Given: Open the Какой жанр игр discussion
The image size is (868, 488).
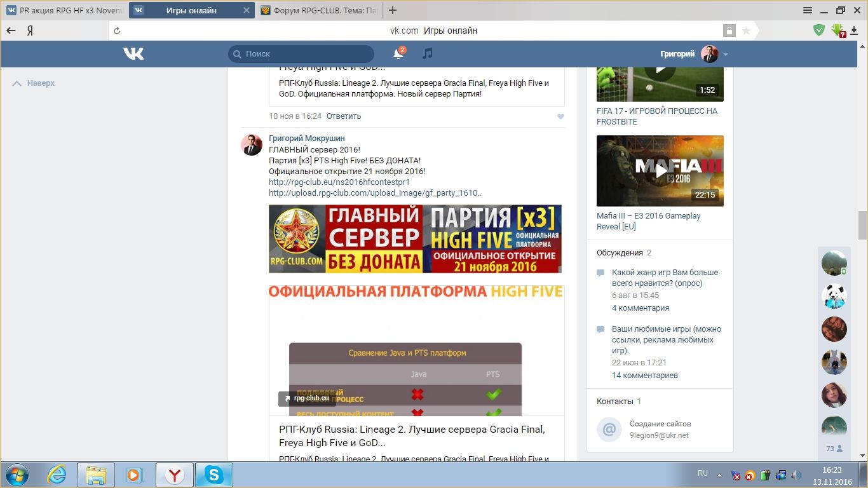Looking at the screenshot, I should [665, 278].
